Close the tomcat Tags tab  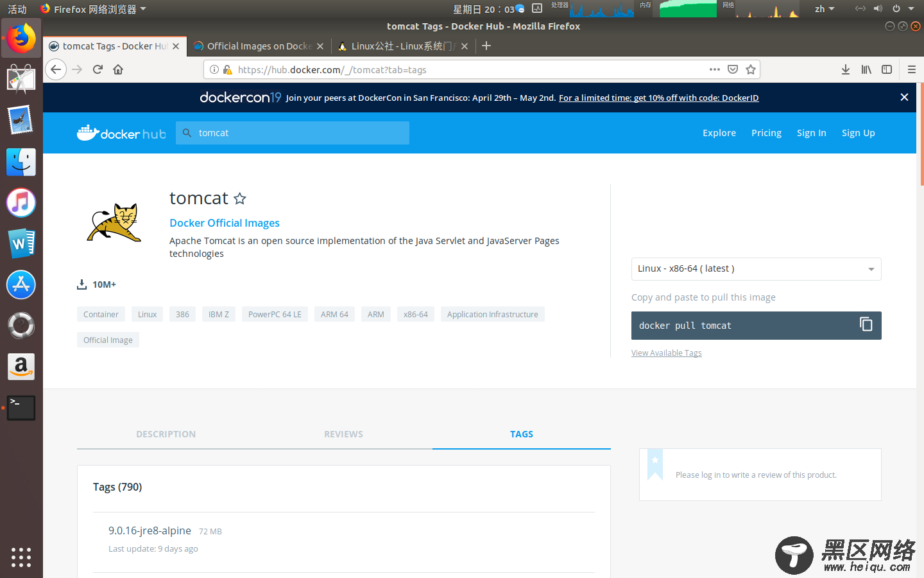(176, 46)
